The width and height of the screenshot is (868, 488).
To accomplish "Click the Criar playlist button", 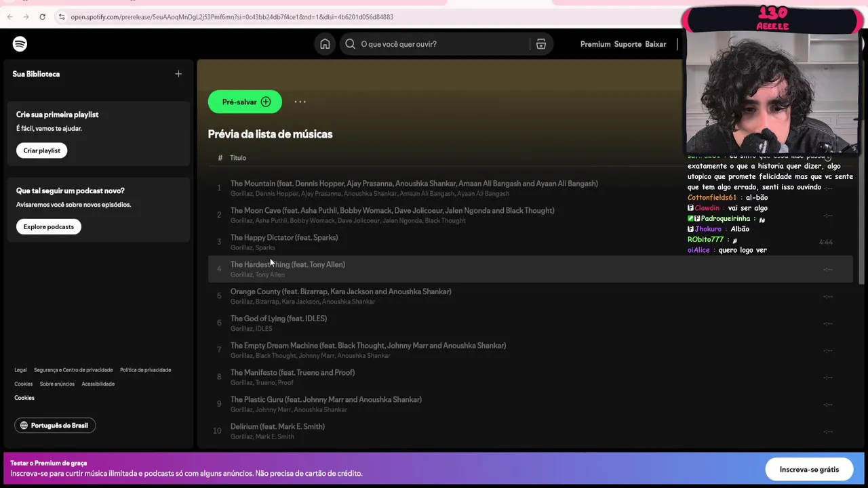I will coord(41,150).
